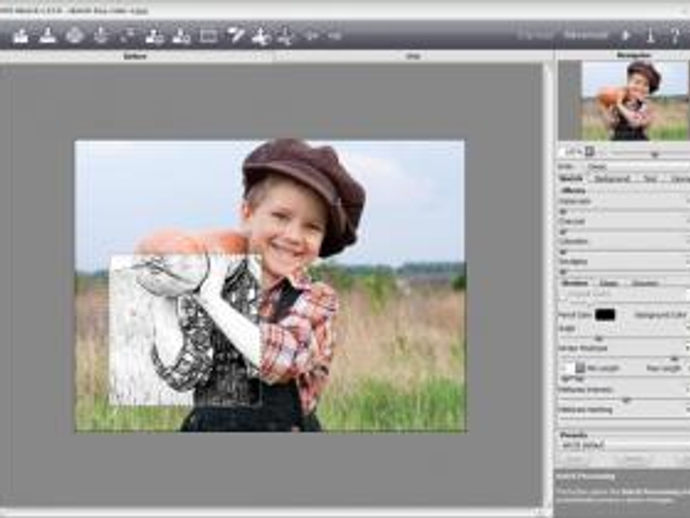Select the Edges sub-tab
The height and width of the screenshot is (518, 690).
pyautogui.click(x=608, y=283)
